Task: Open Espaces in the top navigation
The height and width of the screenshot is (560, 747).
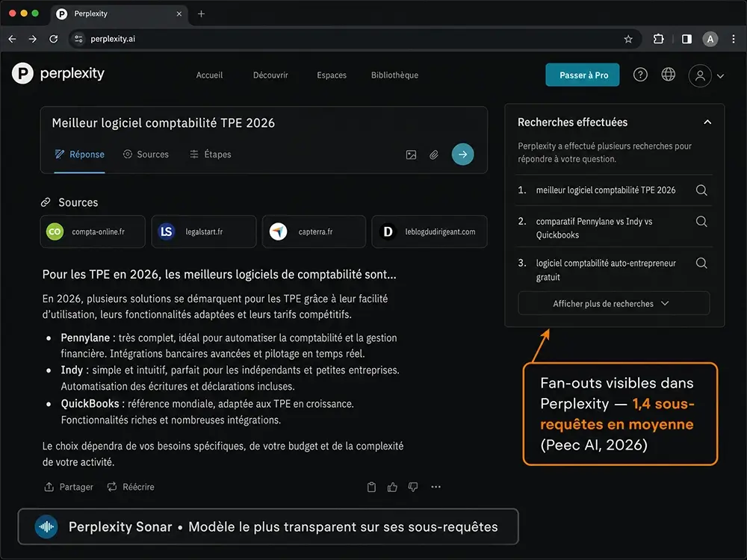Action: pos(332,75)
